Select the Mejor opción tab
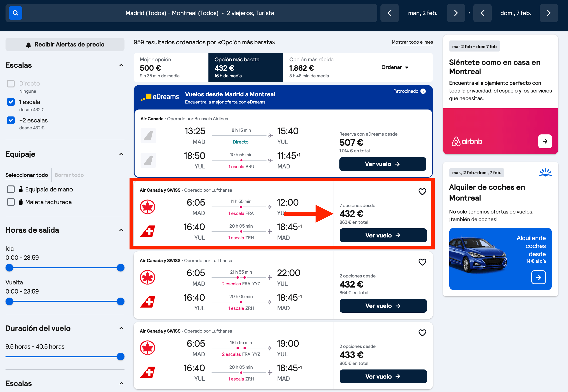This screenshot has width=568, height=392. pyautogui.click(x=171, y=67)
